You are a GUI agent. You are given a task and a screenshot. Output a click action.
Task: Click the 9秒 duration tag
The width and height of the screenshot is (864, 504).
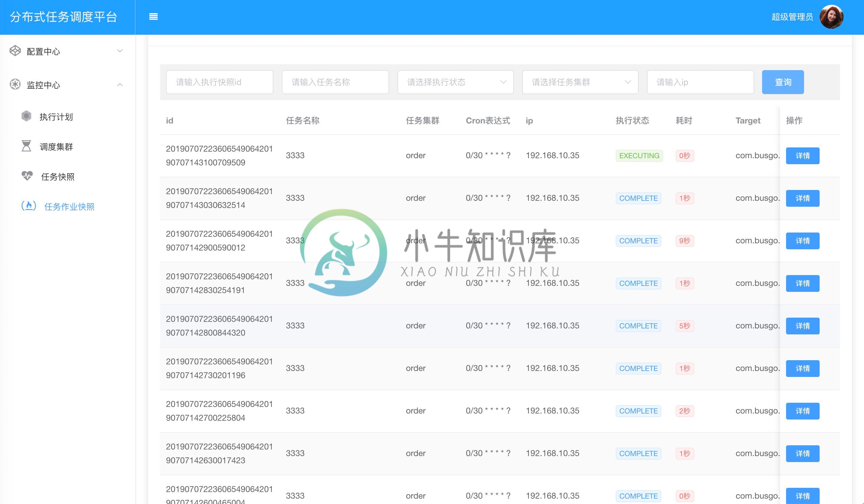[685, 241]
